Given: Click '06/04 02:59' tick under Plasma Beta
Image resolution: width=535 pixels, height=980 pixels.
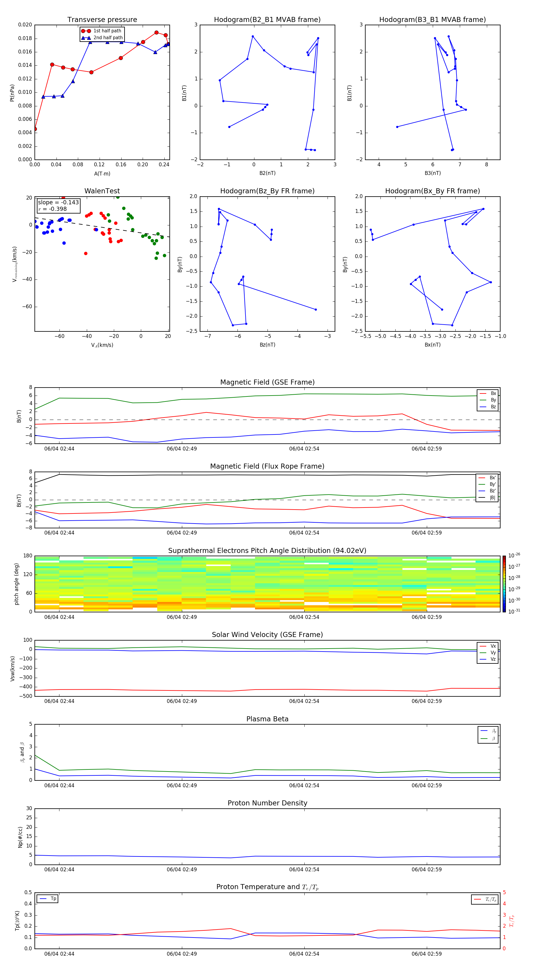Looking at the screenshot, I should tap(427, 785).
